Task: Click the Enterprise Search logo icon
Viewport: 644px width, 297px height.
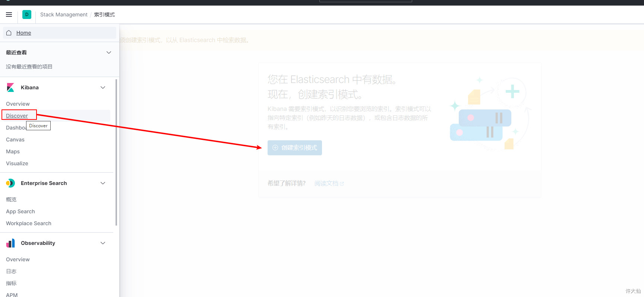Action: click(10, 183)
